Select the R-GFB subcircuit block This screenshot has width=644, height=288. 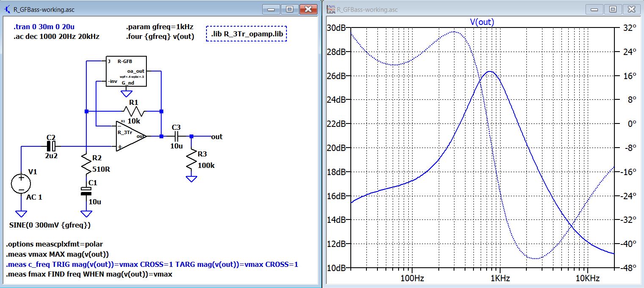126,71
